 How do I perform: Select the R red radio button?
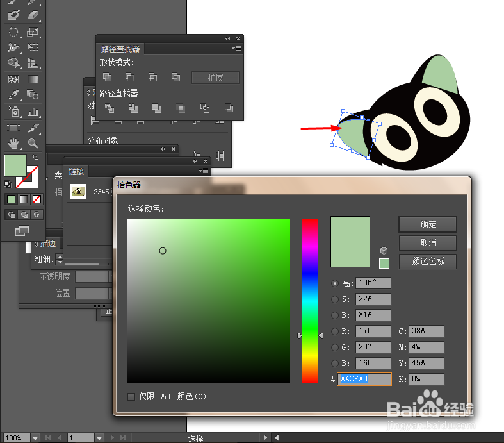[335, 331]
